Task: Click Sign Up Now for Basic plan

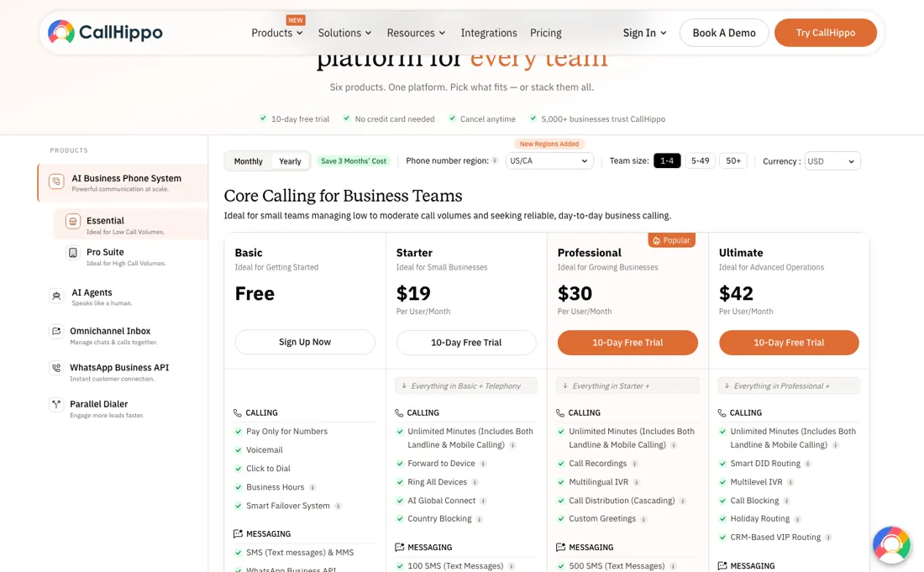Action: tap(305, 342)
